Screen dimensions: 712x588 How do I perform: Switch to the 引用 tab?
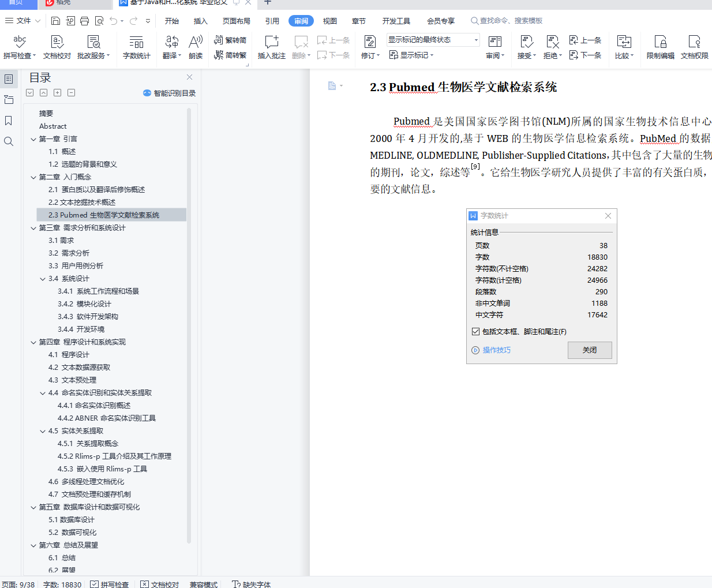point(272,21)
